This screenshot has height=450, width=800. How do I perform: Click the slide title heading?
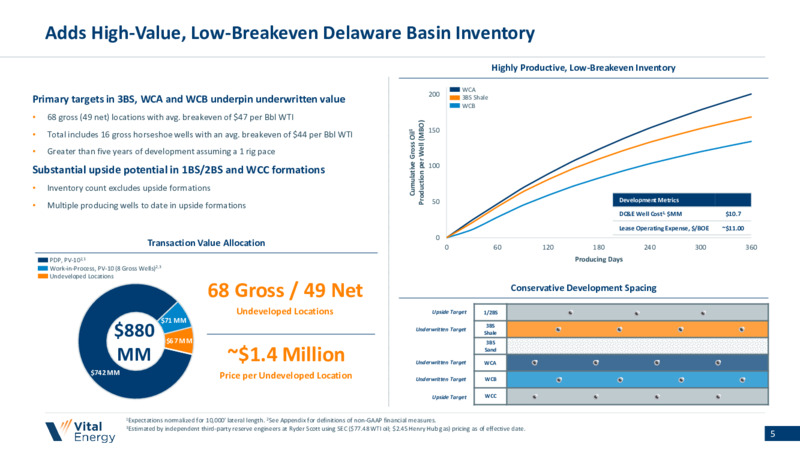(290, 33)
